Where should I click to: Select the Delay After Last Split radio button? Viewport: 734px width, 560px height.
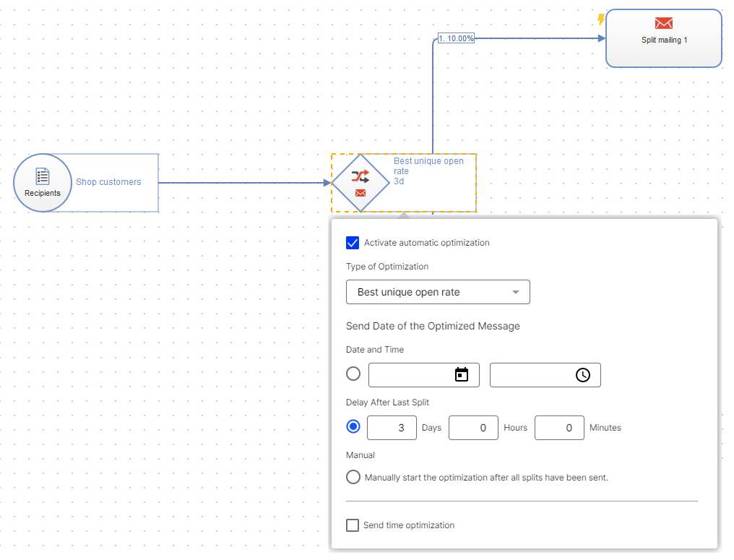[x=353, y=426]
